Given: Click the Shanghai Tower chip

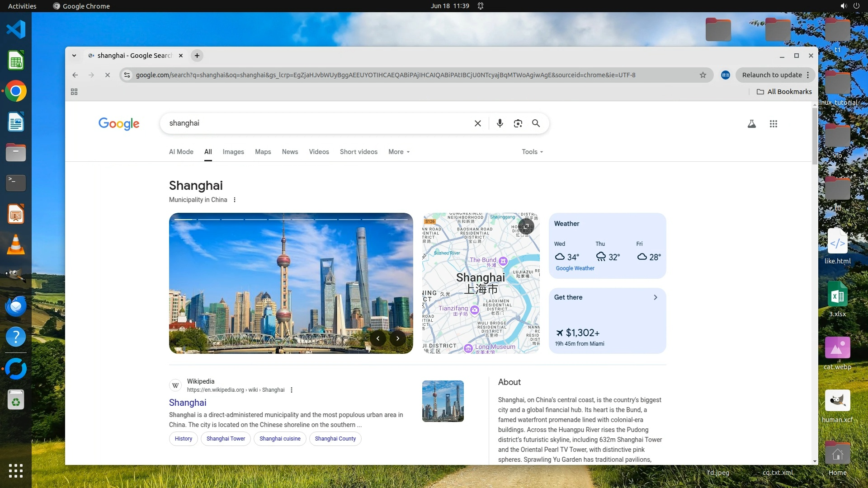Looking at the screenshot, I should click(226, 439).
